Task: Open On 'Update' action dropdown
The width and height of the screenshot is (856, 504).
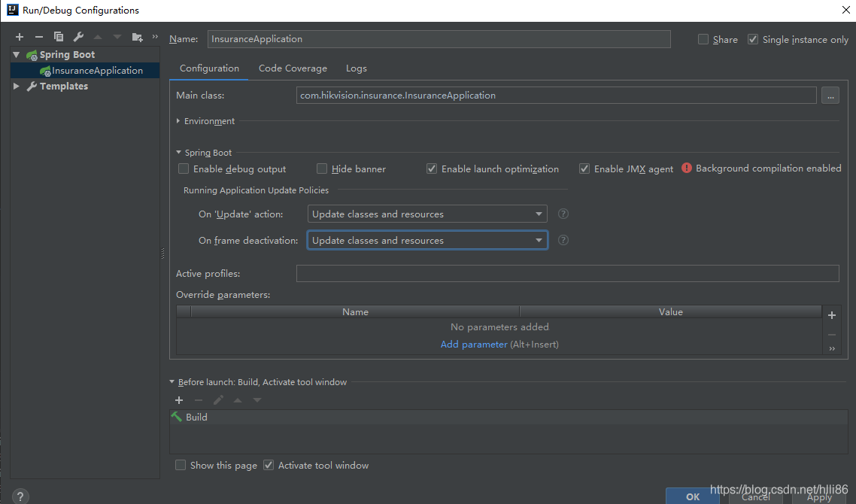Action: (427, 214)
